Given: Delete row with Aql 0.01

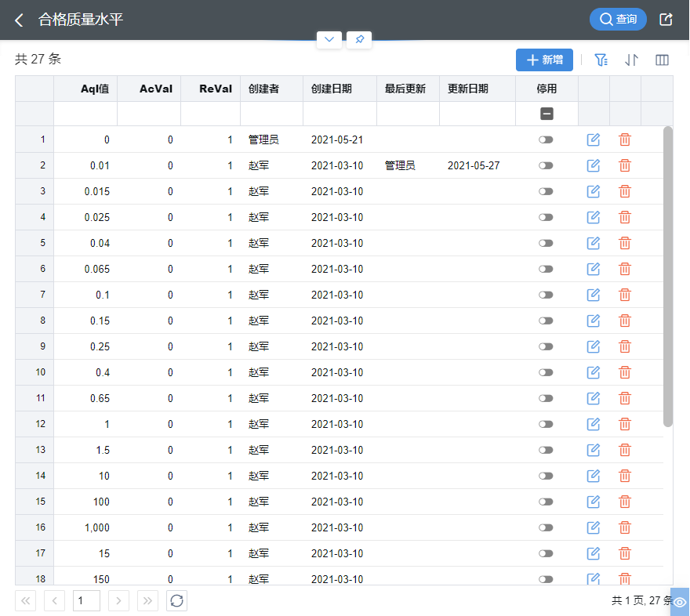Looking at the screenshot, I should click(625, 166).
